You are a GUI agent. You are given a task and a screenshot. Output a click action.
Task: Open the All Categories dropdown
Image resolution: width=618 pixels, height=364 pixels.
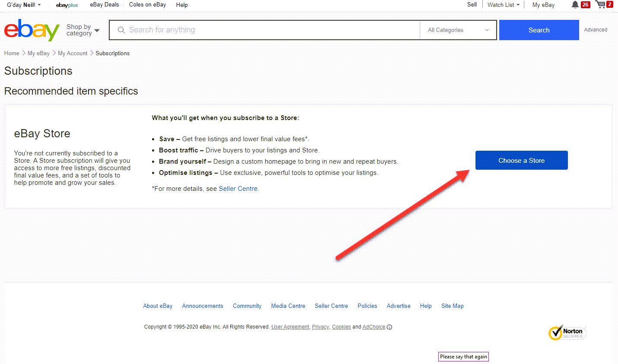tap(458, 30)
